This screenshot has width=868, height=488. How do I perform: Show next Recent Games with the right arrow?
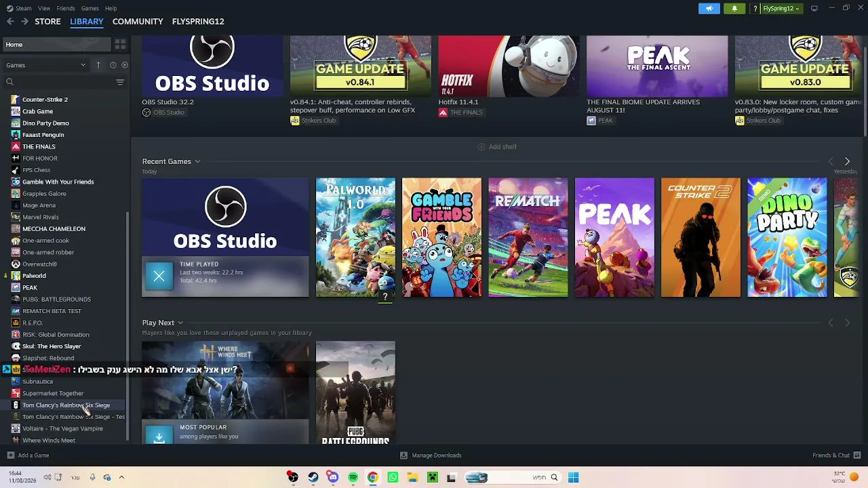(847, 162)
